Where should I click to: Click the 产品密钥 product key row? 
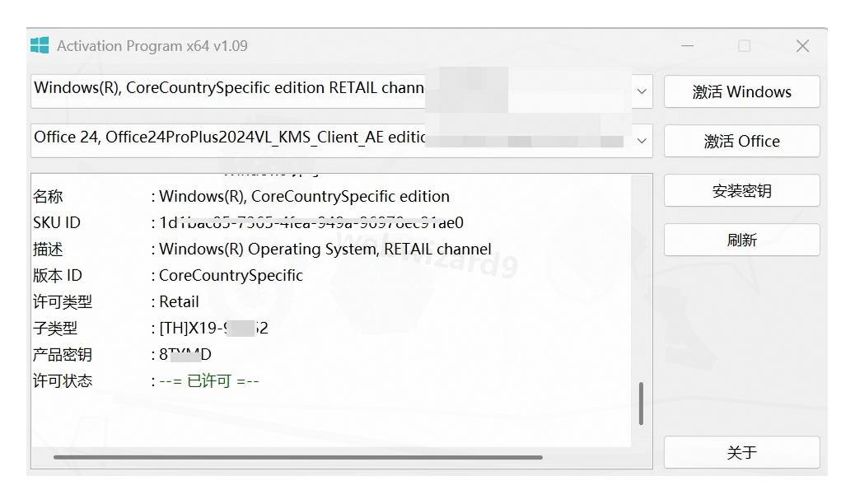coord(122,355)
